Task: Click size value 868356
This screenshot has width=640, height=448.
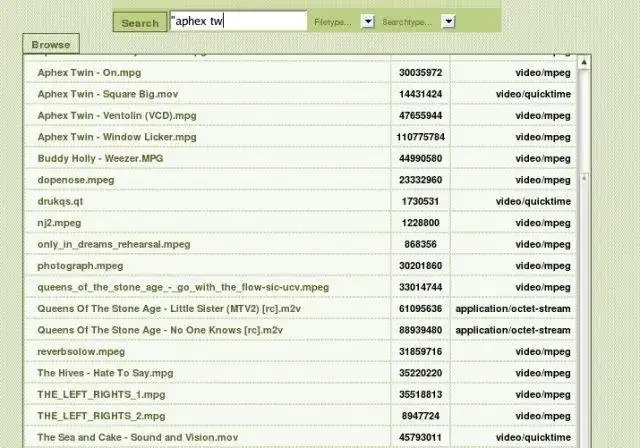Action: (420, 244)
